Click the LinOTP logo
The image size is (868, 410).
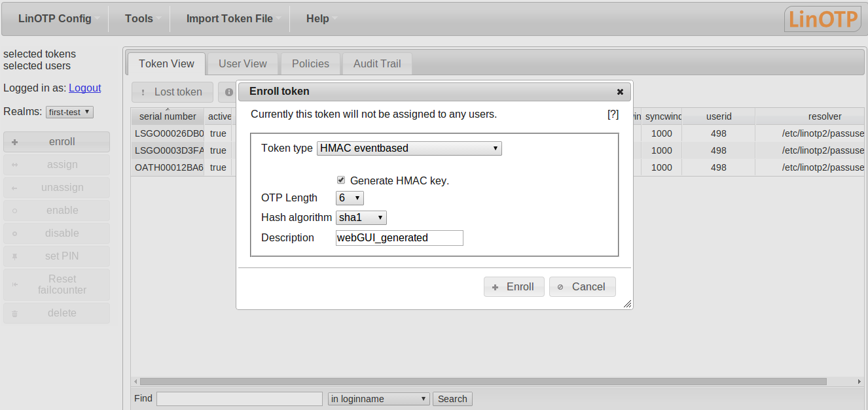823,19
